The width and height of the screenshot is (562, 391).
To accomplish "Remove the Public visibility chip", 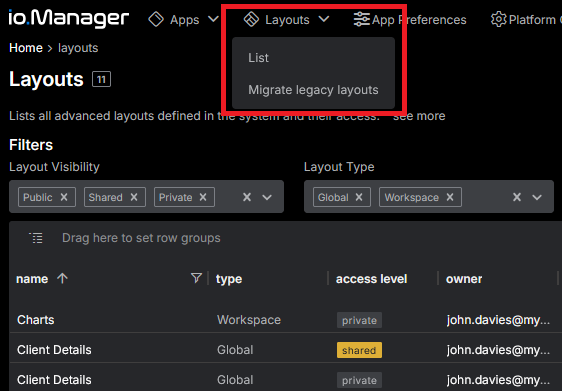I will point(64,197).
